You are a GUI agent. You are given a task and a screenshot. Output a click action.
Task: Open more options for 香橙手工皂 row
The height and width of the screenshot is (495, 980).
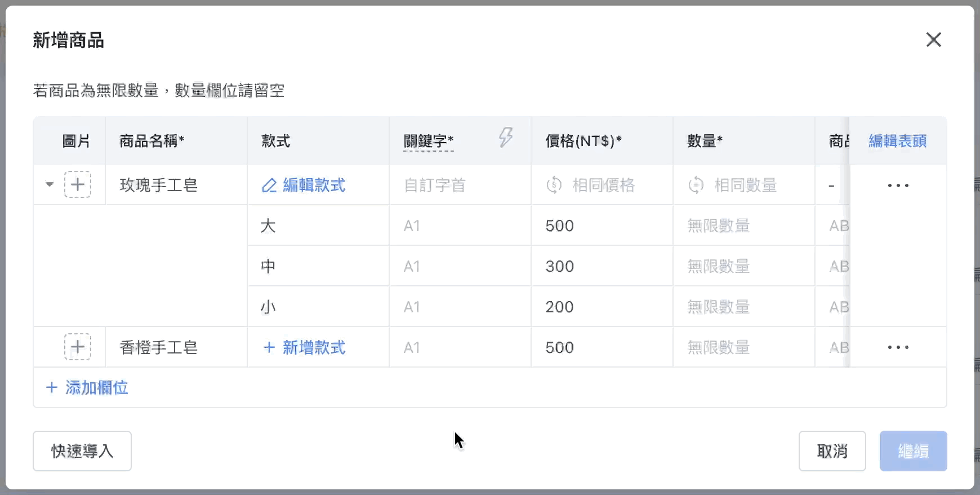coord(898,347)
